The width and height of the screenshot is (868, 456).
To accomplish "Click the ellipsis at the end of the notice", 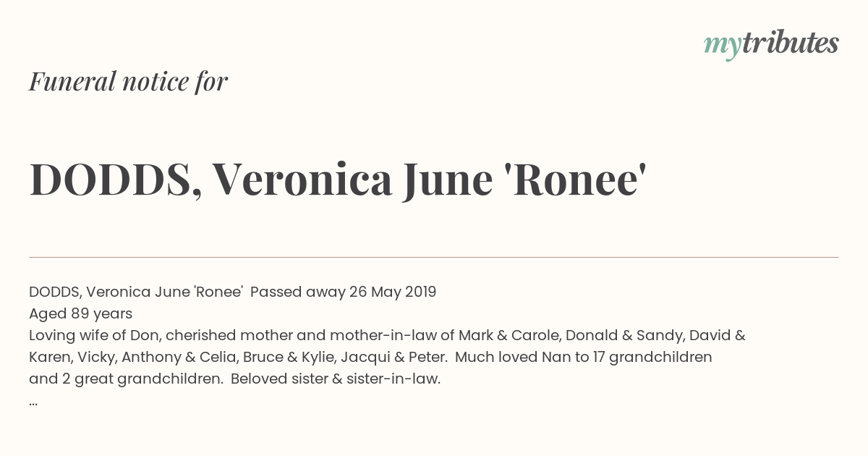I will (x=33, y=401).
